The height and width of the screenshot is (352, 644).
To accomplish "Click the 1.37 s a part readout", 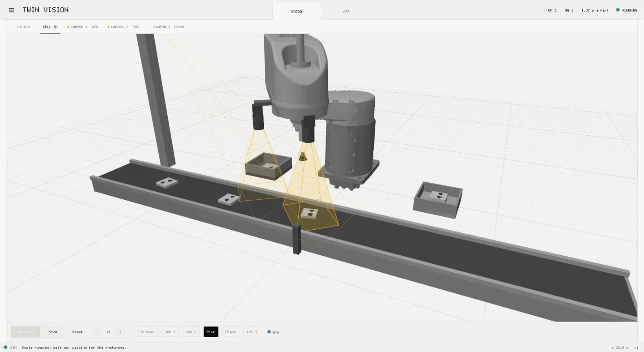I will [595, 10].
